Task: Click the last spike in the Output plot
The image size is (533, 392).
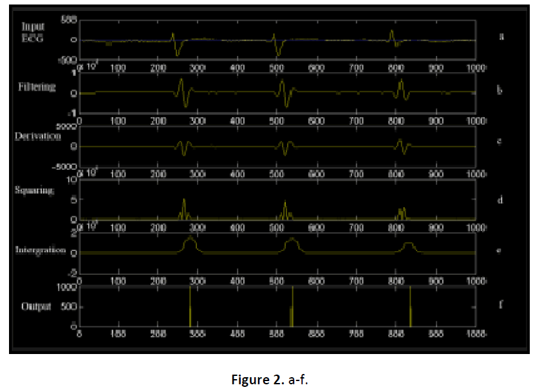Action: click(410, 308)
